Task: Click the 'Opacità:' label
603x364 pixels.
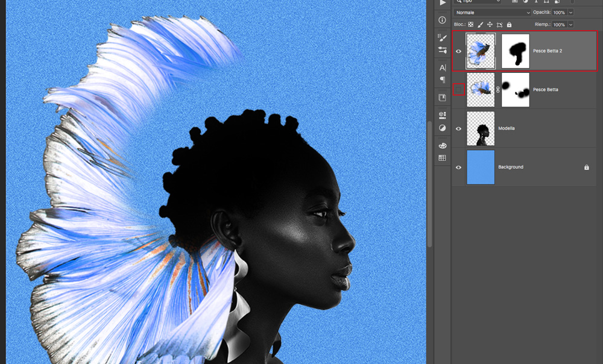Action: click(542, 12)
